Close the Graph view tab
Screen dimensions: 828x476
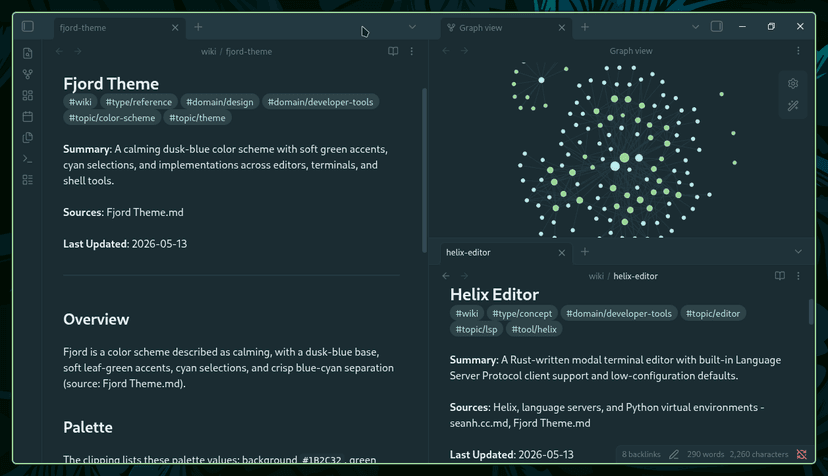point(562,27)
